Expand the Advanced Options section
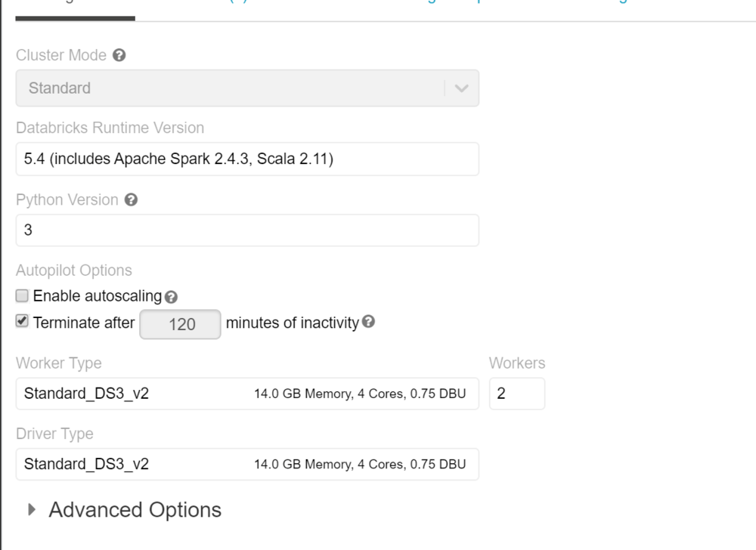 (x=134, y=510)
